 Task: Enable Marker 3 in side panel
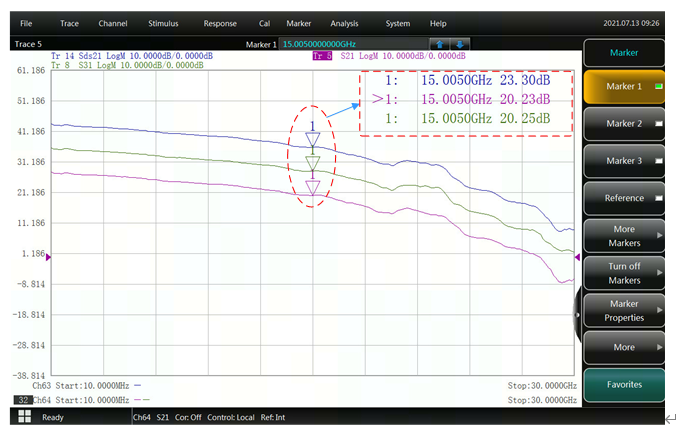624,160
